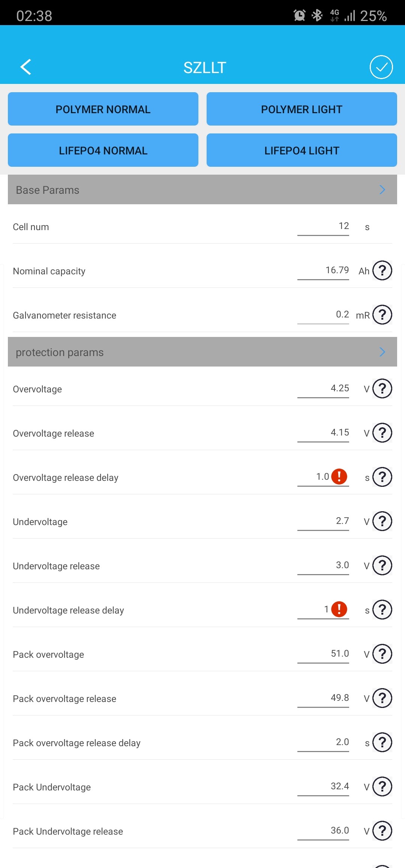Image resolution: width=405 pixels, height=868 pixels.
Task: Show help for Galvanometer resistance
Action: [382, 315]
